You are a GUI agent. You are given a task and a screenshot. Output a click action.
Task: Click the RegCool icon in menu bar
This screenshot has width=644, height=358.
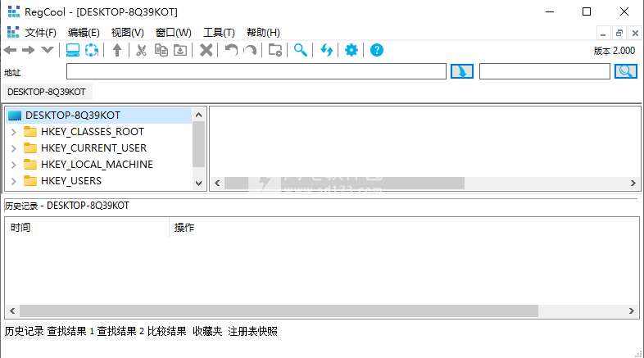pos(13,32)
